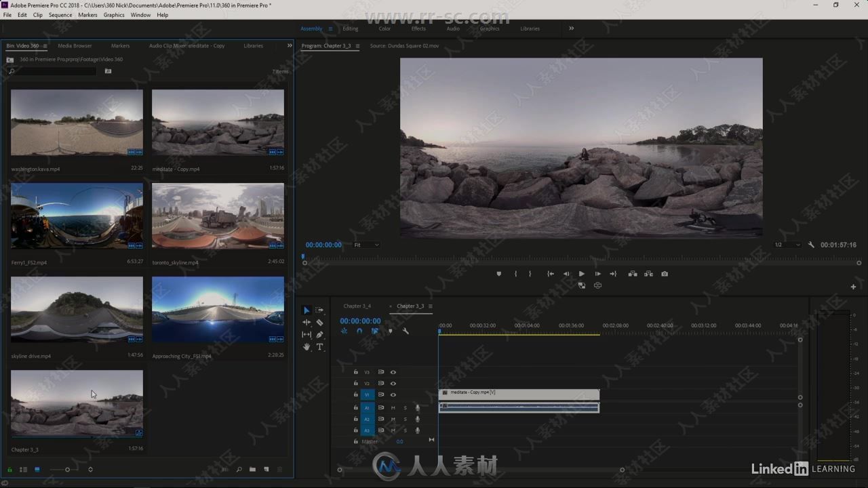Open the Sort Icons menu in the bin

[90, 469]
